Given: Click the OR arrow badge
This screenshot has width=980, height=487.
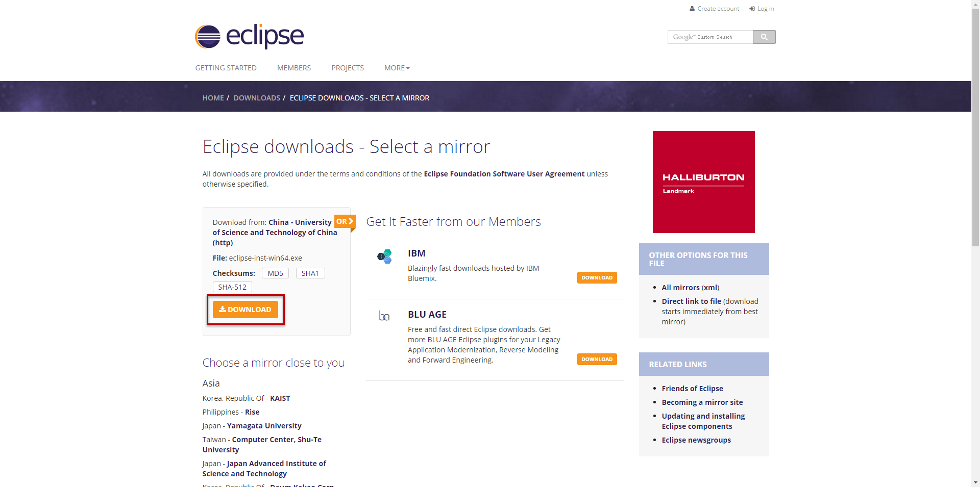Looking at the screenshot, I should [x=345, y=222].
